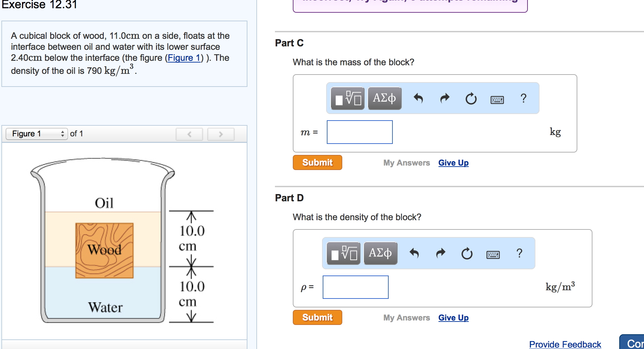
Task: Click the previous figure arrow button
Action: tap(189, 134)
